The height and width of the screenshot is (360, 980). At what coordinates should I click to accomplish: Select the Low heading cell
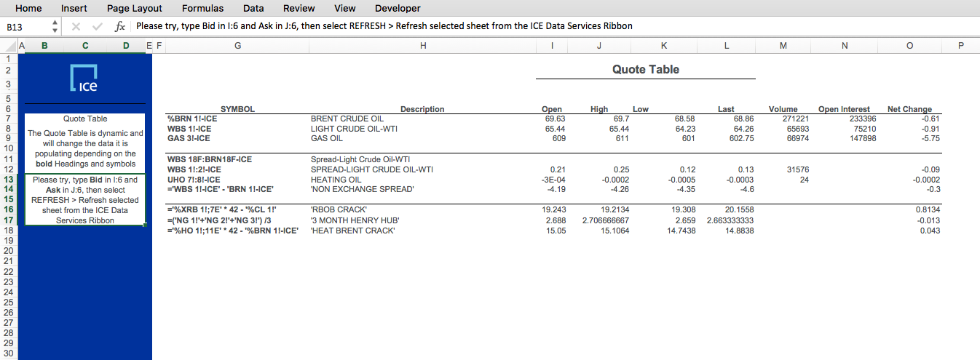[640, 109]
